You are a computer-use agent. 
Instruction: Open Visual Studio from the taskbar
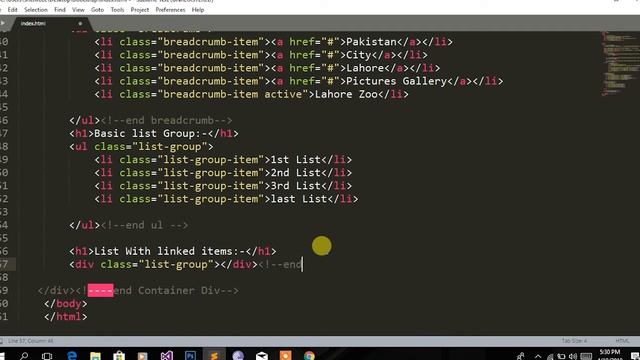167,356
